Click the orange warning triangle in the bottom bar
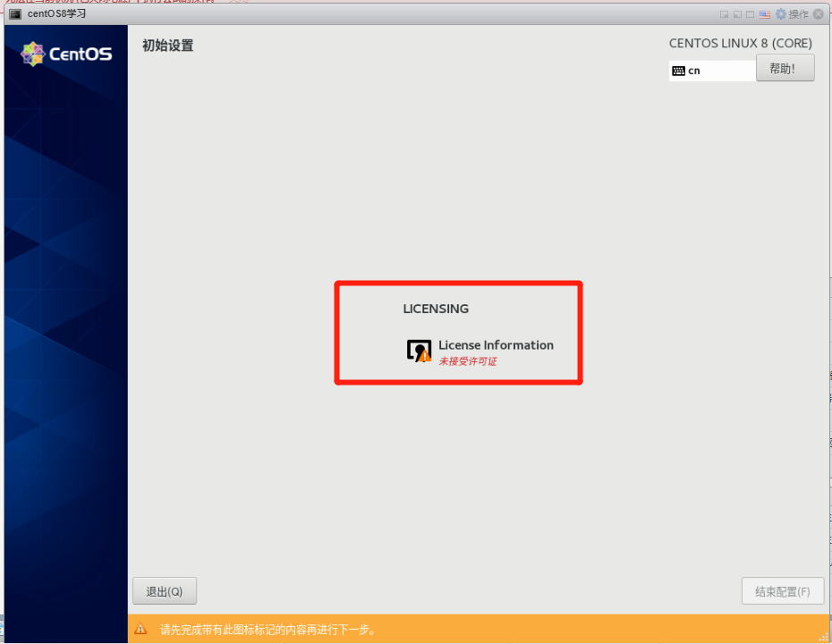 coord(140,629)
